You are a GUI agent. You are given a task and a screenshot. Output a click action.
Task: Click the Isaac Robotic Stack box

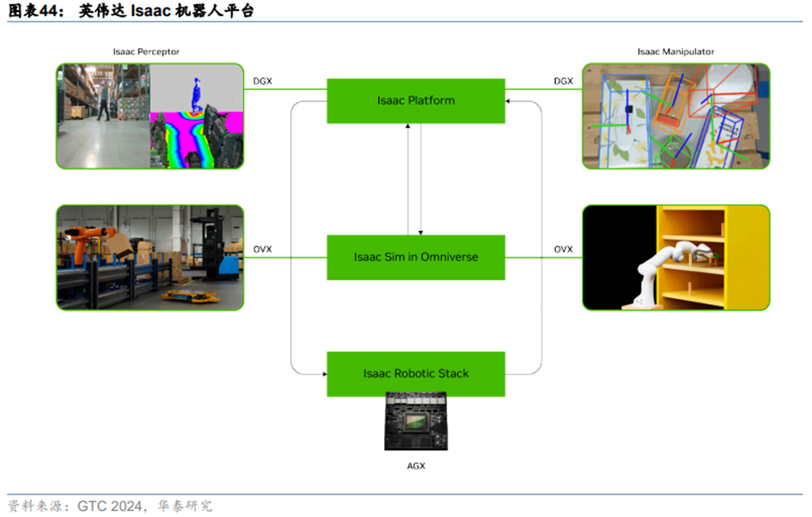(x=416, y=374)
